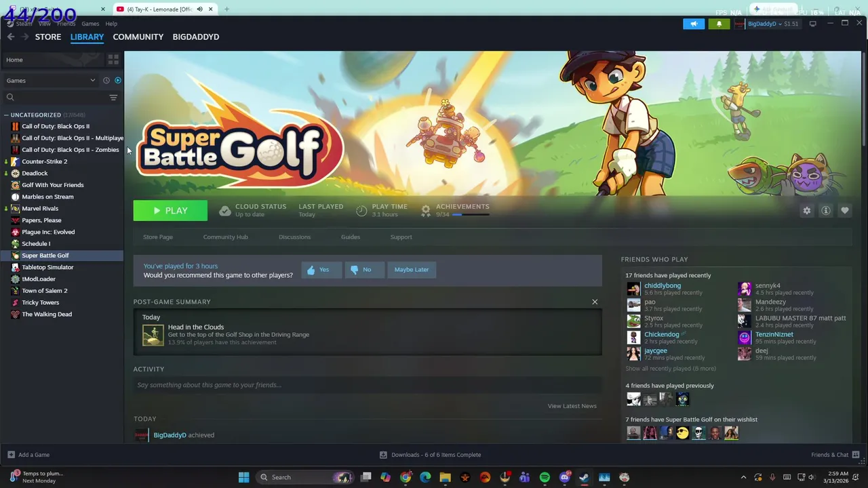Viewport: 868px width, 488px height.
Task: Open the Help menu
Action: pyautogui.click(x=111, y=24)
